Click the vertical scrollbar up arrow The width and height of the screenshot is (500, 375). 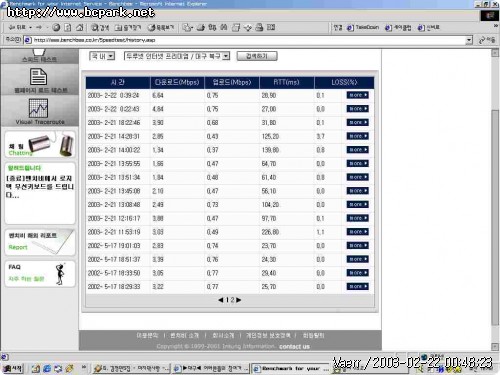pos(495,53)
